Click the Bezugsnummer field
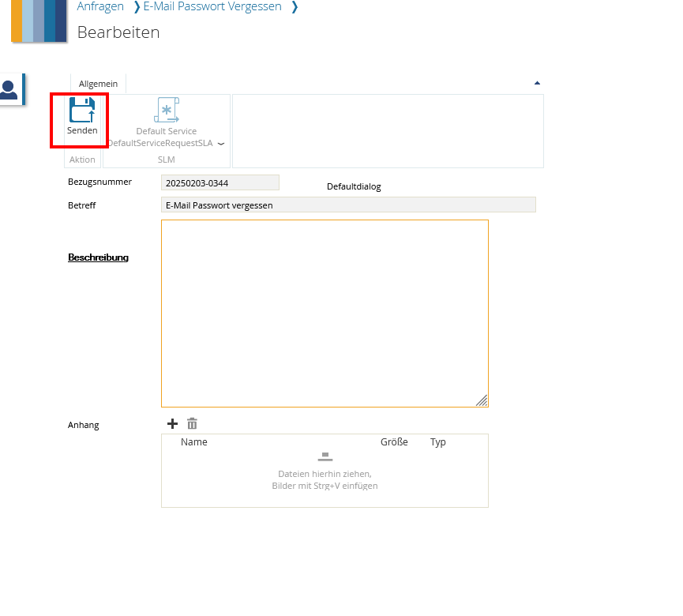683x616 pixels. (220, 183)
